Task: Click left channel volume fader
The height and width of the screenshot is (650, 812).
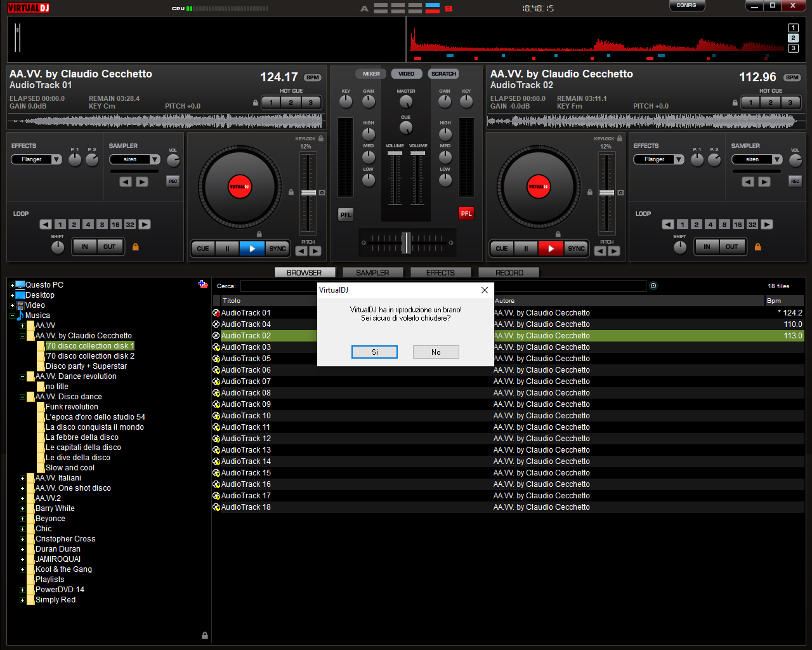Action: tap(395, 154)
